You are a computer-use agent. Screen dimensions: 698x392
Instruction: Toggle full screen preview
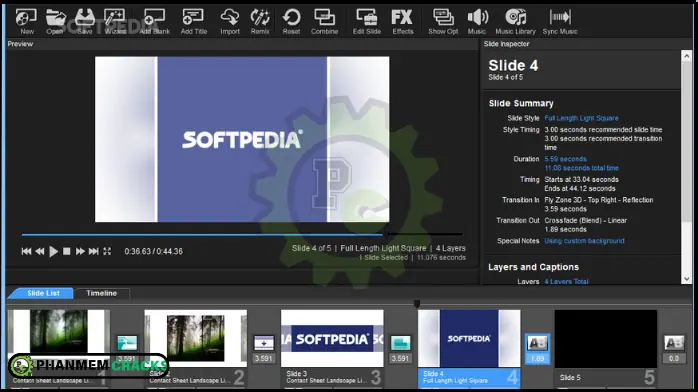pos(107,251)
